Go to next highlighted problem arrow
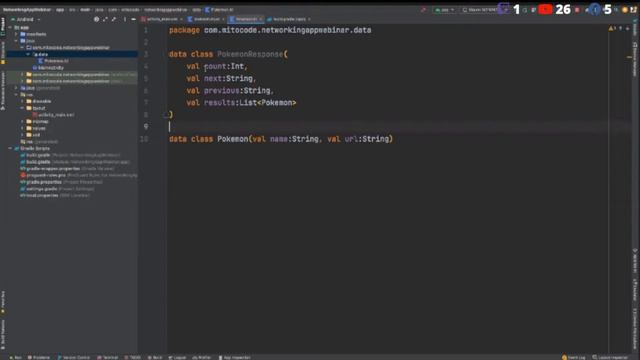The width and height of the screenshot is (640, 360). pyautogui.click(x=627, y=28)
